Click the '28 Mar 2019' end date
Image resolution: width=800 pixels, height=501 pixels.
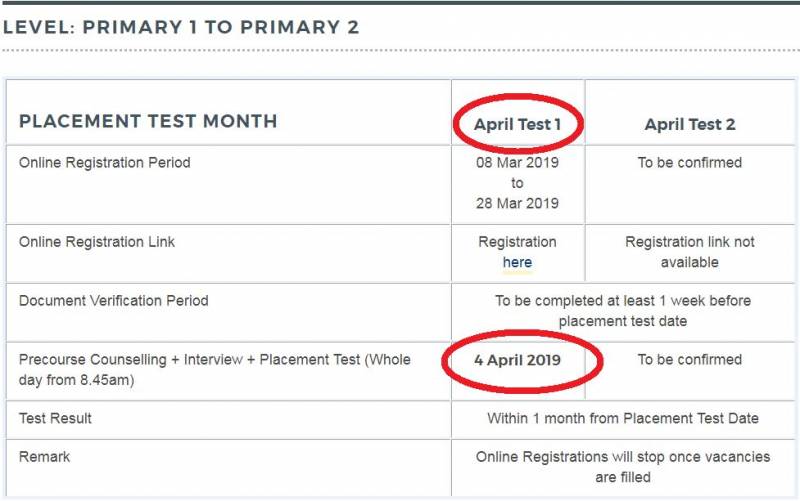pos(517,203)
